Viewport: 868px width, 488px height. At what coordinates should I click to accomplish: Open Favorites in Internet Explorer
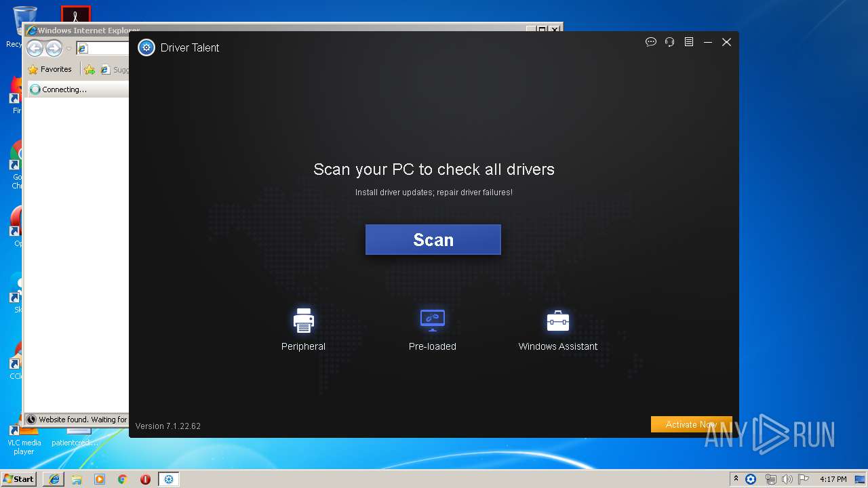[50, 69]
